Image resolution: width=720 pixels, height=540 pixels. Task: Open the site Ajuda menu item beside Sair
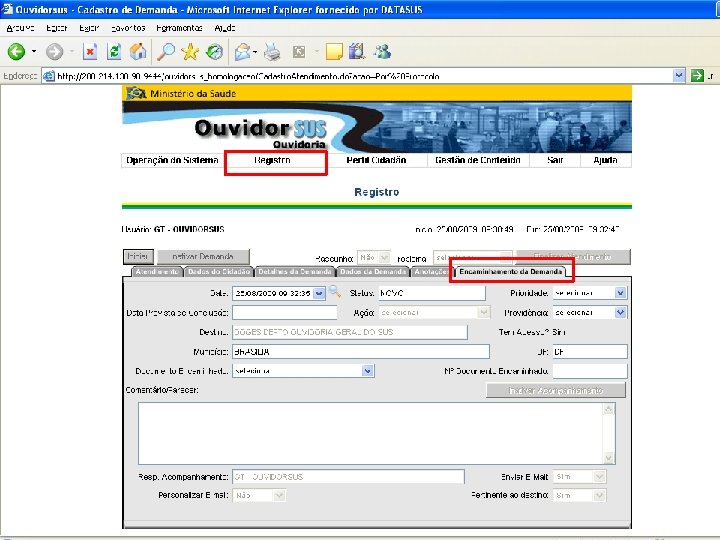coord(605,160)
